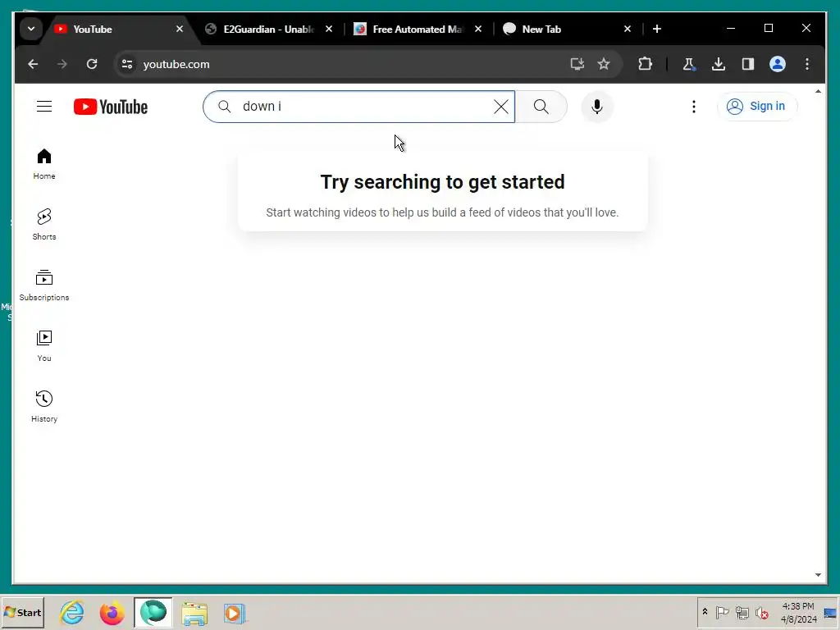Image resolution: width=840 pixels, height=630 pixels.
Task: Go forward with the forward arrow
Action: (62, 64)
